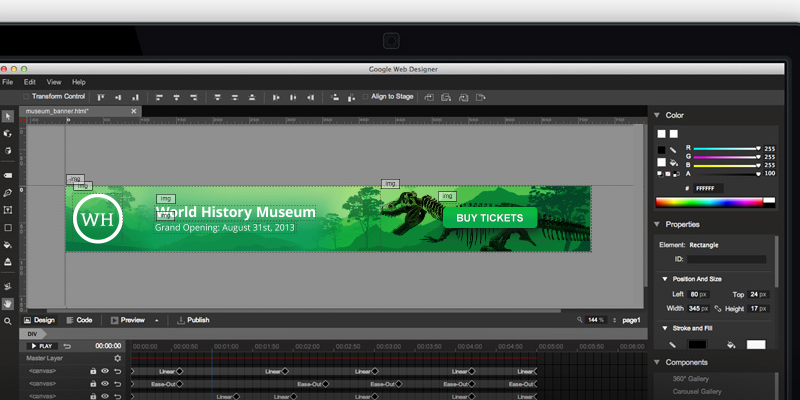The height and width of the screenshot is (400, 800).
Task: Toggle the Align to Stage checkbox
Action: click(x=366, y=97)
